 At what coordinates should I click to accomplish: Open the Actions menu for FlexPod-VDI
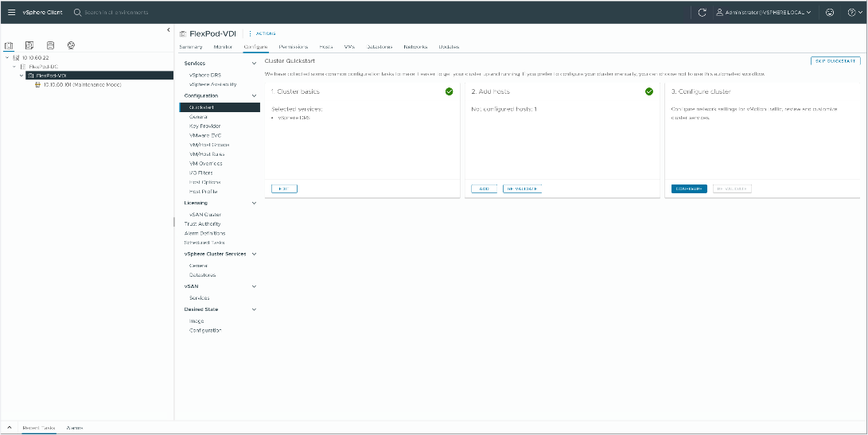pos(262,33)
